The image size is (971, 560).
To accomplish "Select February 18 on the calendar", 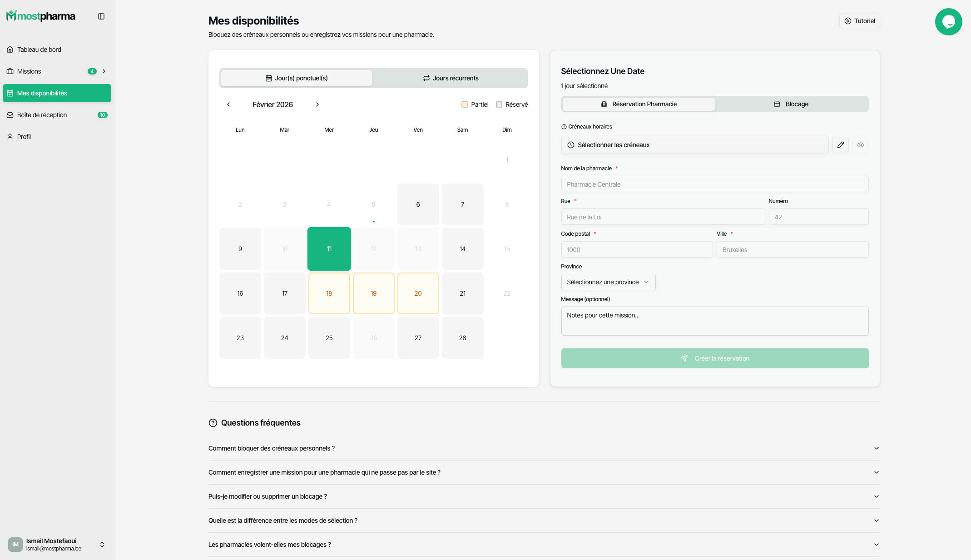I will pyautogui.click(x=329, y=293).
